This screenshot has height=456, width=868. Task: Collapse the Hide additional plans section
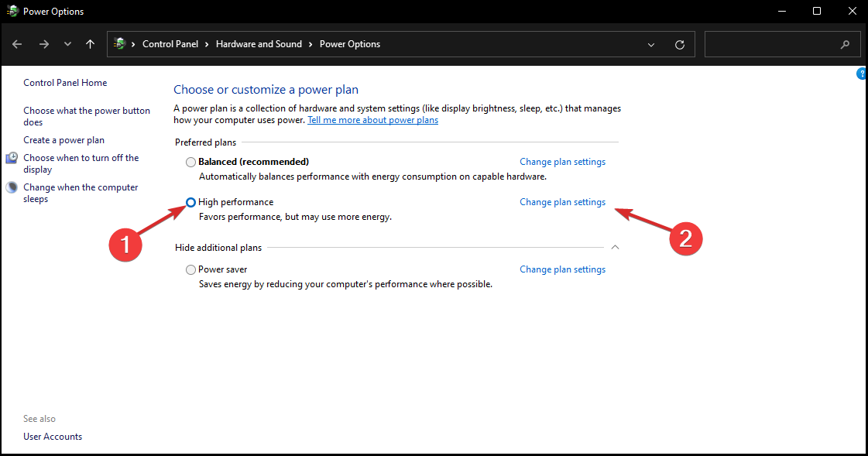pos(616,248)
